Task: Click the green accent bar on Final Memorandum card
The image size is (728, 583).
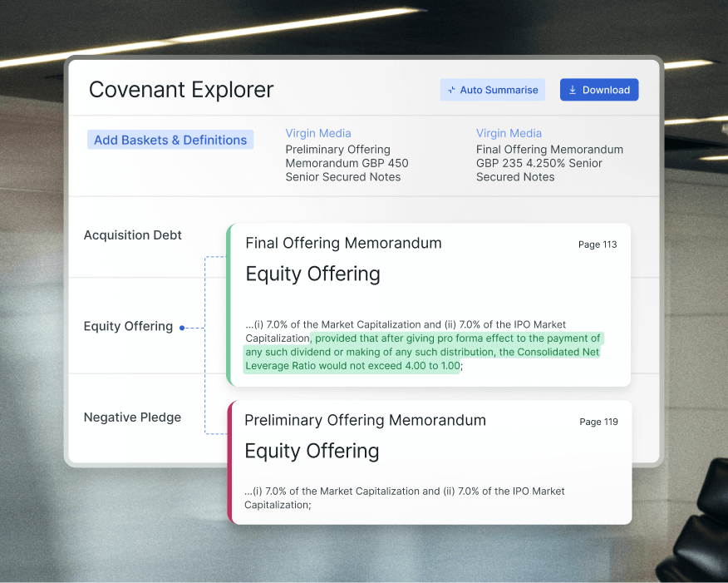Action: (230, 304)
